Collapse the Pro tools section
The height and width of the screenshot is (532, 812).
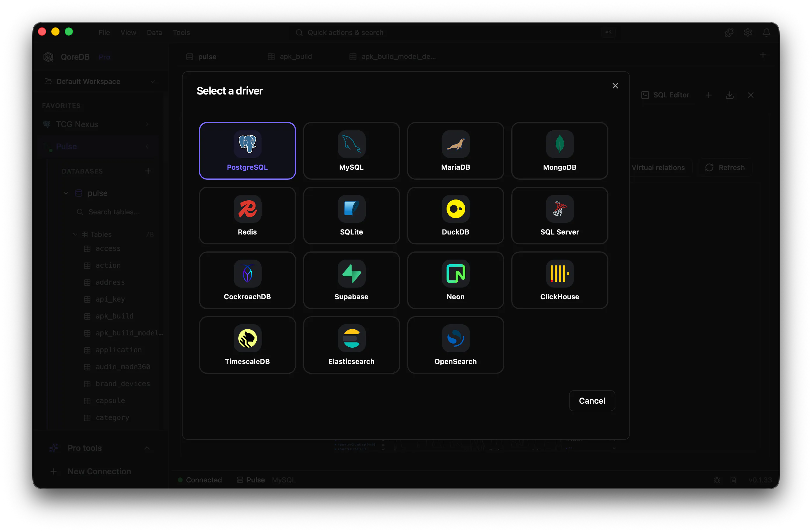click(147, 448)
